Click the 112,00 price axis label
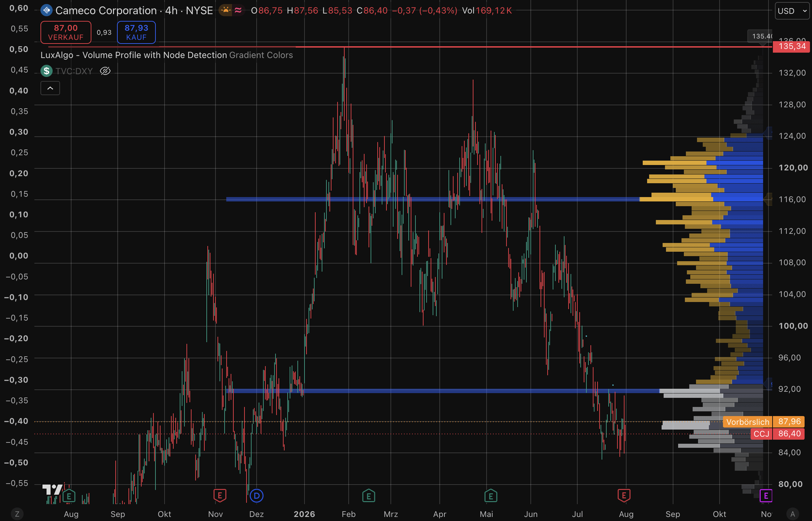Viewport: 812px width, 521px height. 792,231
